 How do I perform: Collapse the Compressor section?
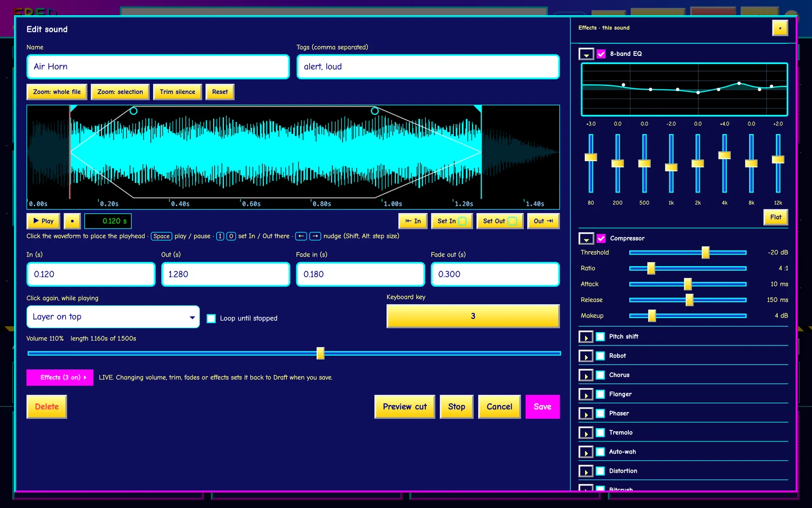(586, 238)
